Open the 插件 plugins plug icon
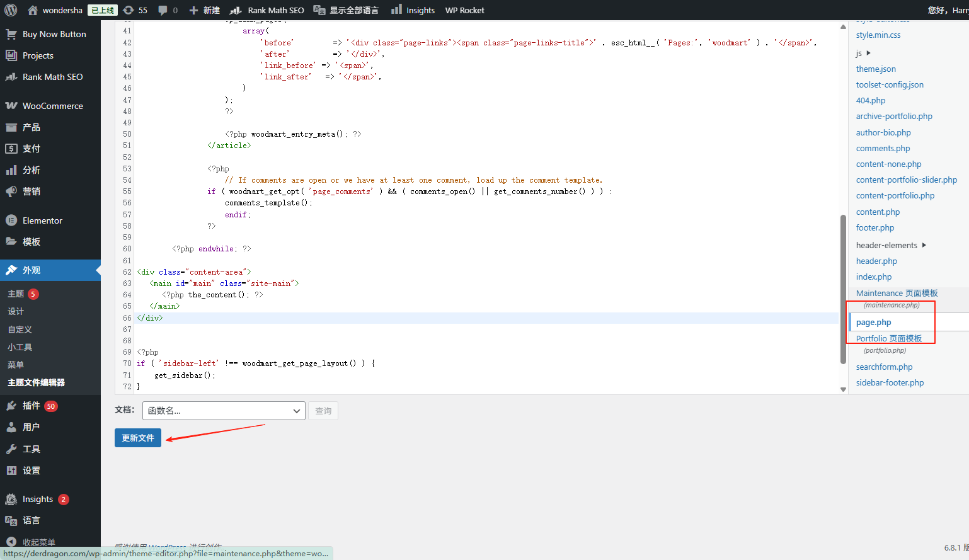Viewport: 969px width, 560px height. pyautogui.click(x=11, y=406)
